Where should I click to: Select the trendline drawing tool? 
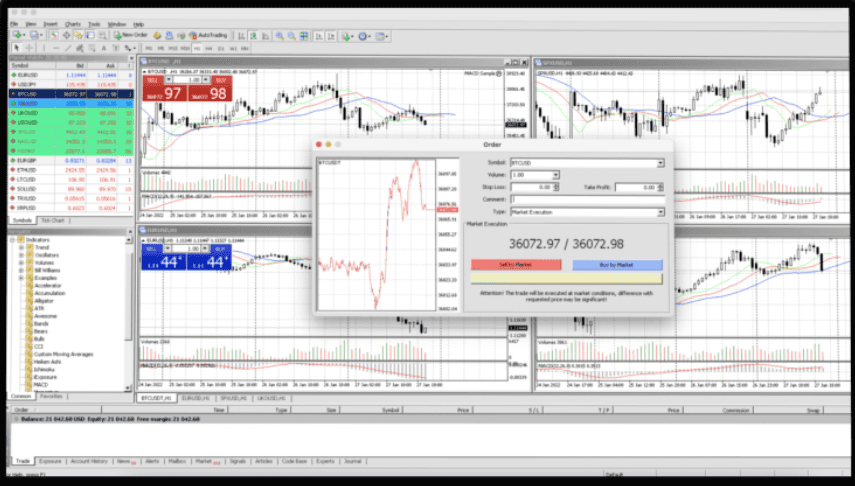click(68, 48)
